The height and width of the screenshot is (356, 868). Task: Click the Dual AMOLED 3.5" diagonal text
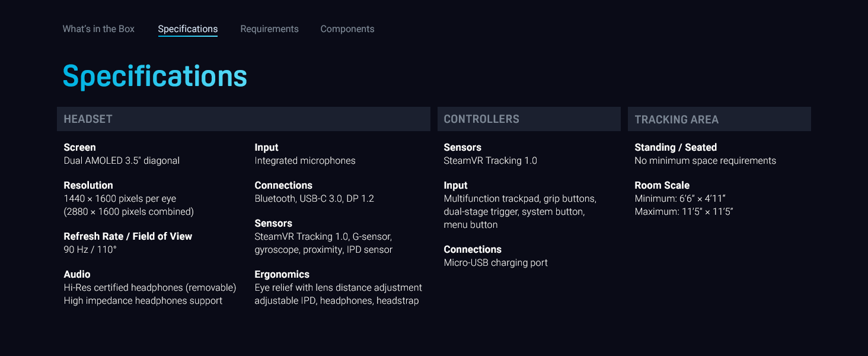pos(122,160)
